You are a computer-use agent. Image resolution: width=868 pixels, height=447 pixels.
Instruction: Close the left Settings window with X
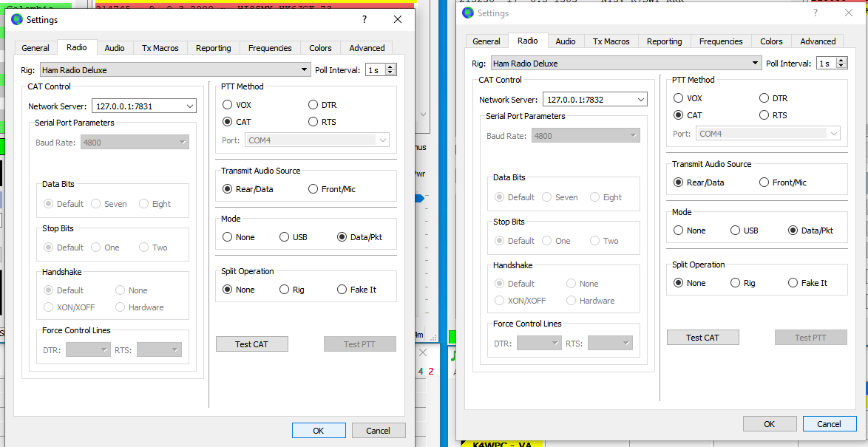[x=398, y=19]
